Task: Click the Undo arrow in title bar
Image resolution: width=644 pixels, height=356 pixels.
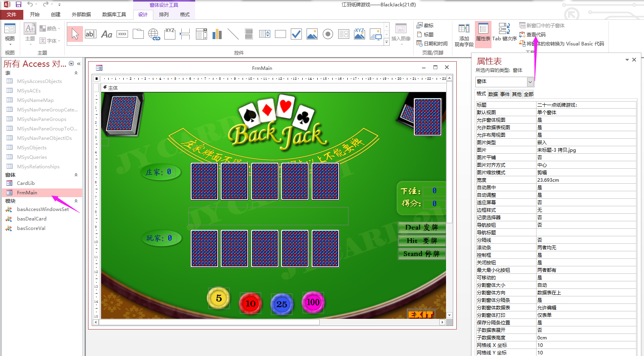Action: 30,4
